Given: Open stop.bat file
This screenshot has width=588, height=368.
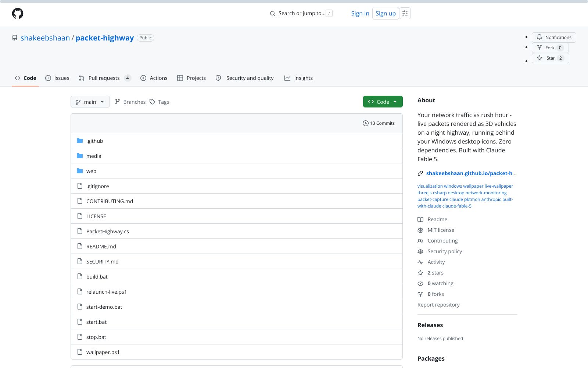Looking at the screenshot, I should pyautogui.click(x=96, y=337).
